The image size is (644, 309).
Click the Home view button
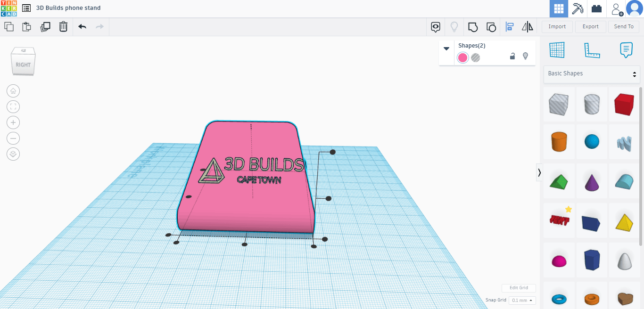point(13,91)
